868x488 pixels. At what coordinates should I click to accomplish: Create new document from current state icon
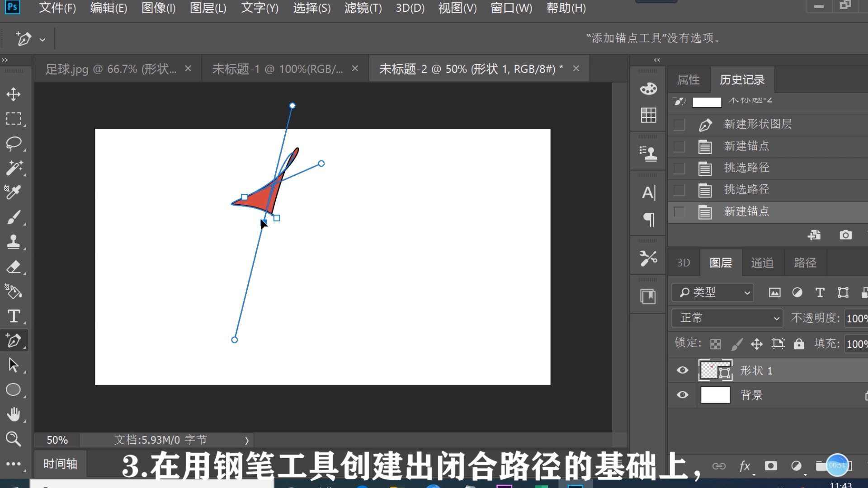point(814,235)
